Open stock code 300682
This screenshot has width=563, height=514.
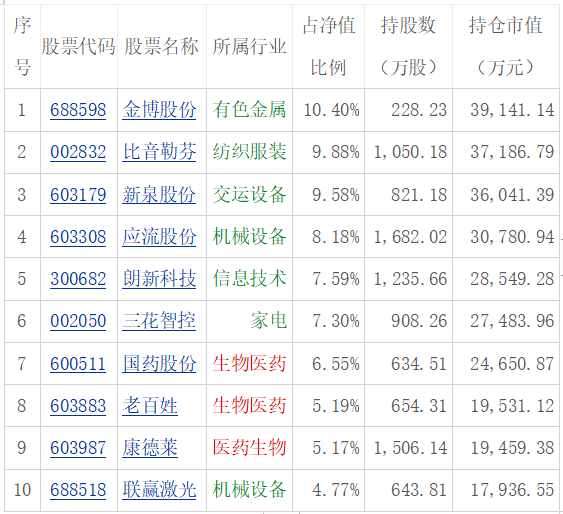click(78, 279)
